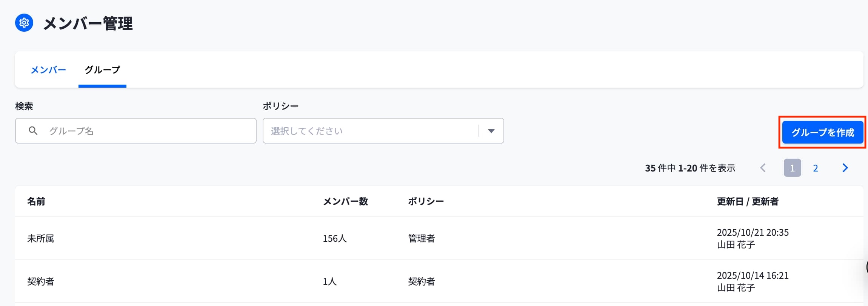Click the グループを作成 button
The width and height of the screenshot is (868, 306).
[823, 133]
